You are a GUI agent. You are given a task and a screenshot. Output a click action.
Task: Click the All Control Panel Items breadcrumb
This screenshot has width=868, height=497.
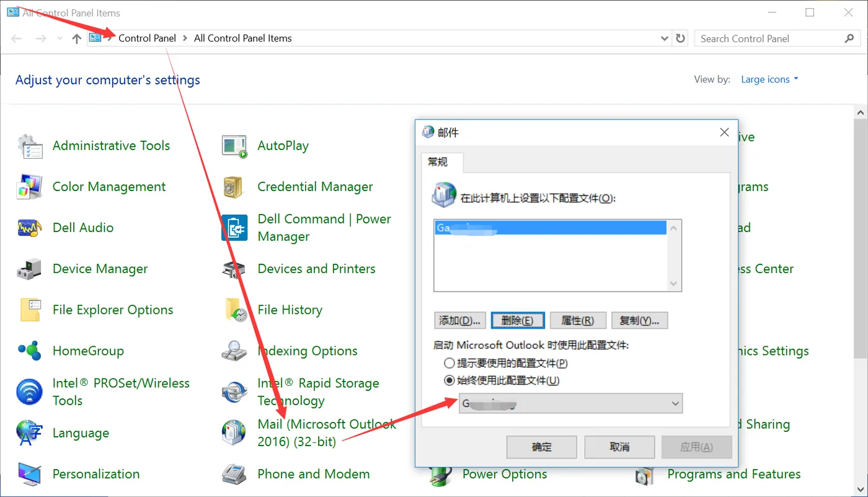pyautogui.click(x=243, y=38)
